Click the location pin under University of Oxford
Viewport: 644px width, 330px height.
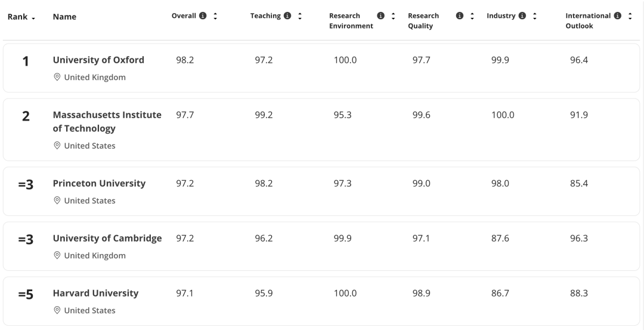tap(57, 78)
